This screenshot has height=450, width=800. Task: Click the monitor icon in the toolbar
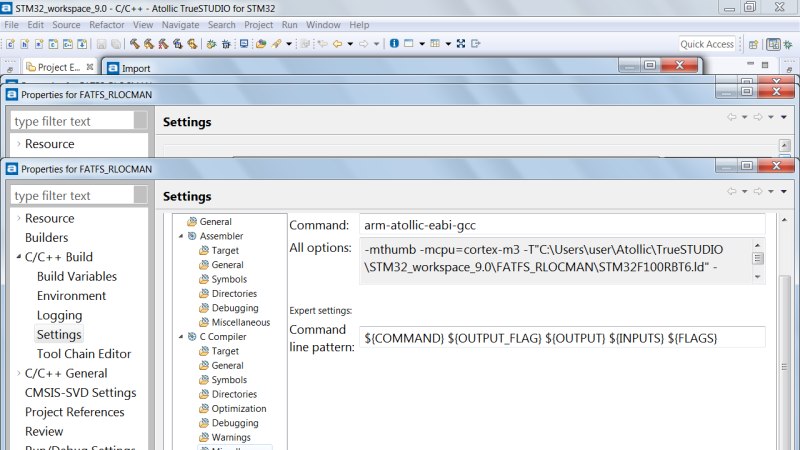(x=244, y=44)
